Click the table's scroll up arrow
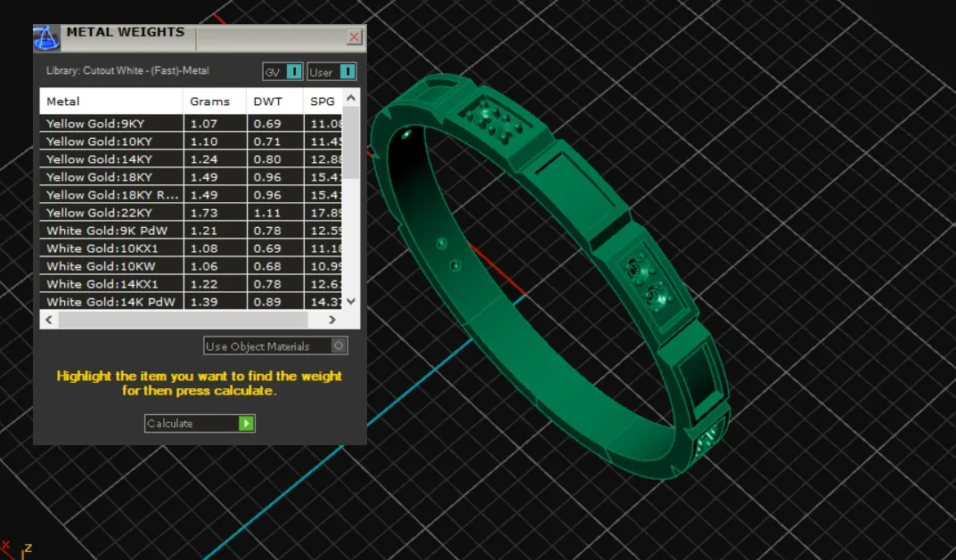Viewport: 956px width, 560px height. coord(350,98)
